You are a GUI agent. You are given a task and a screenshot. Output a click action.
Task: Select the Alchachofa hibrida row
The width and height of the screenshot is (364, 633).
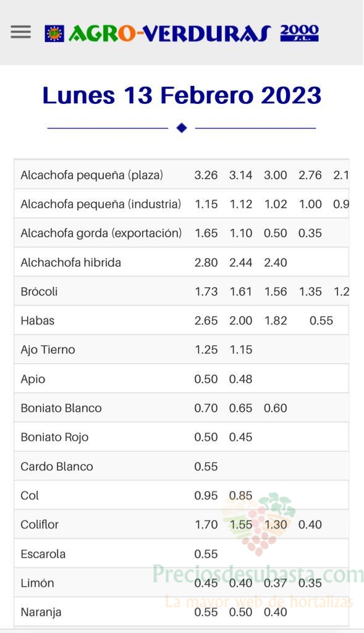(182, 262)
